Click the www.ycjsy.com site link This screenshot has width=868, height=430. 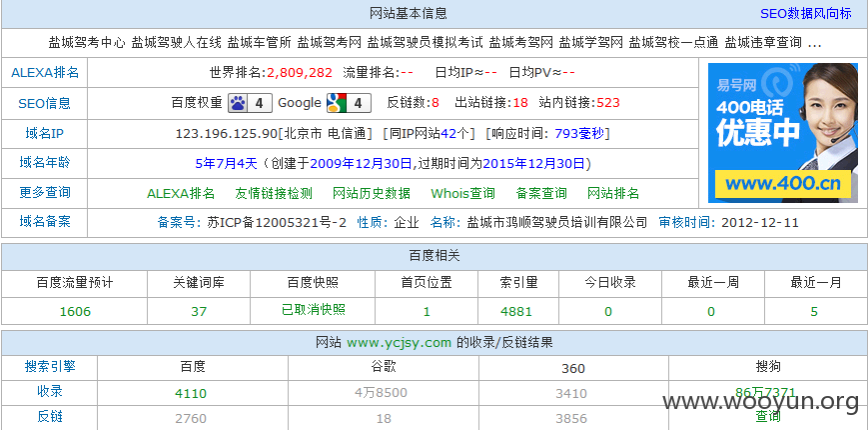400,343
